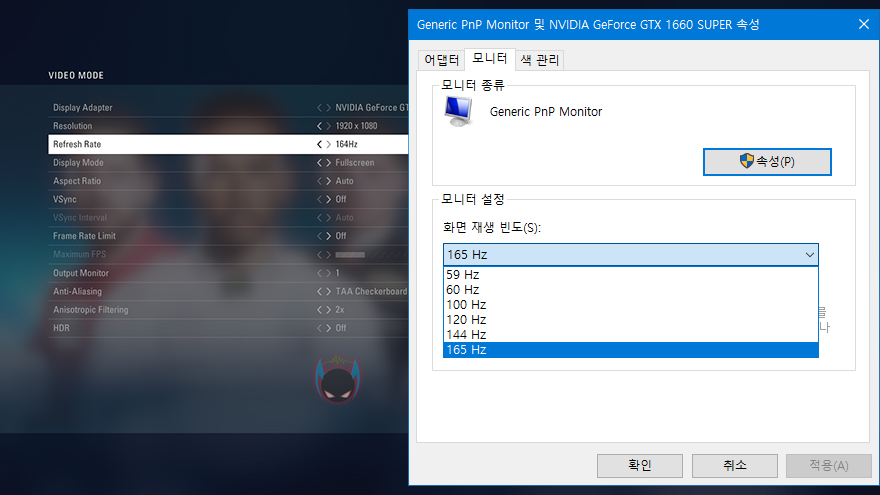Viewport: 880px width, 495px height.
Task: Select the Display Adapter setting label
Action: [82, 107]
